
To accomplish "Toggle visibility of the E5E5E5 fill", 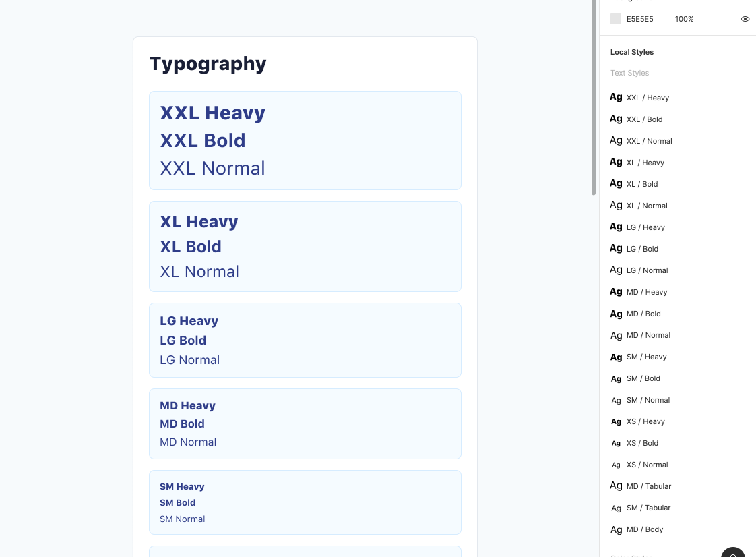I will click(745, 19).
